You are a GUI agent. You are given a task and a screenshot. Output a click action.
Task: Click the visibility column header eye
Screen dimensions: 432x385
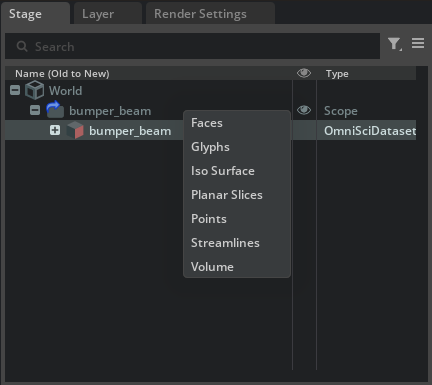click(x=304, y=73)
